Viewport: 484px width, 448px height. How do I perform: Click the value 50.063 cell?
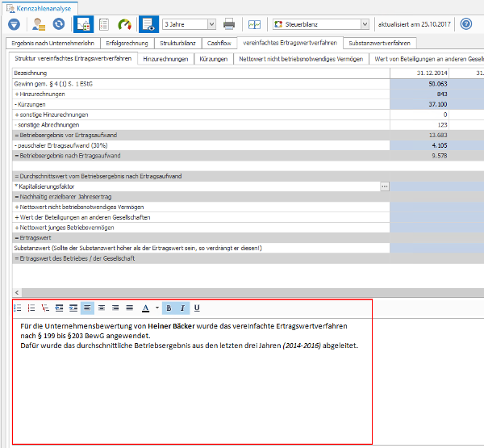click(x=419, y=84)
